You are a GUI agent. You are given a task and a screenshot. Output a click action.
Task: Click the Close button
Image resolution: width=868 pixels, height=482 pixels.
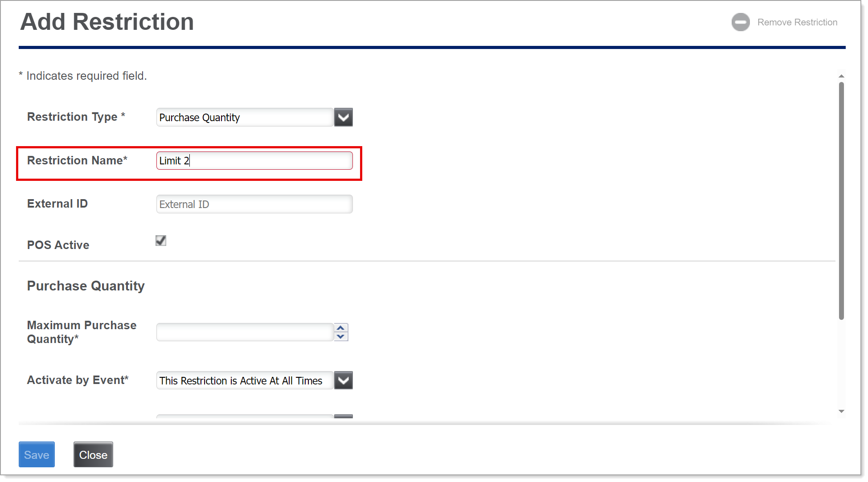(93, 455)
